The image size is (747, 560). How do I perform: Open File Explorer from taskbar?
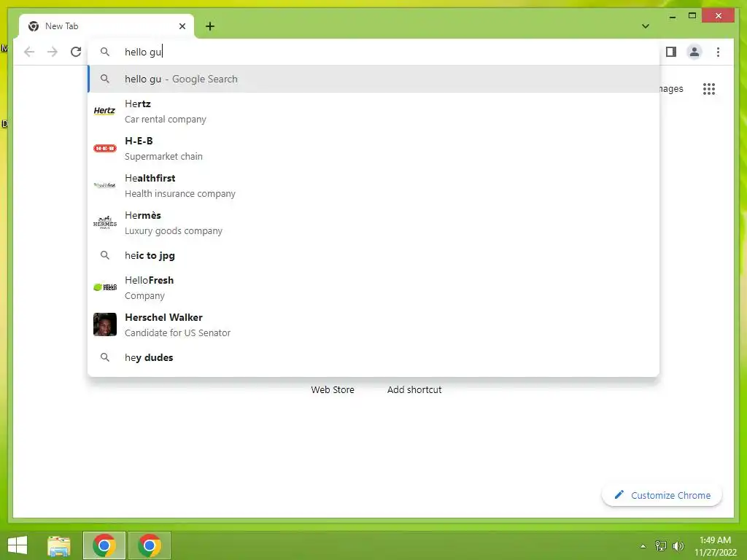[59, 545]
